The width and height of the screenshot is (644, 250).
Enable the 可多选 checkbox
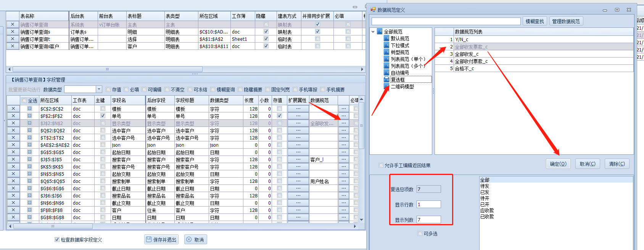coord(420,234)
